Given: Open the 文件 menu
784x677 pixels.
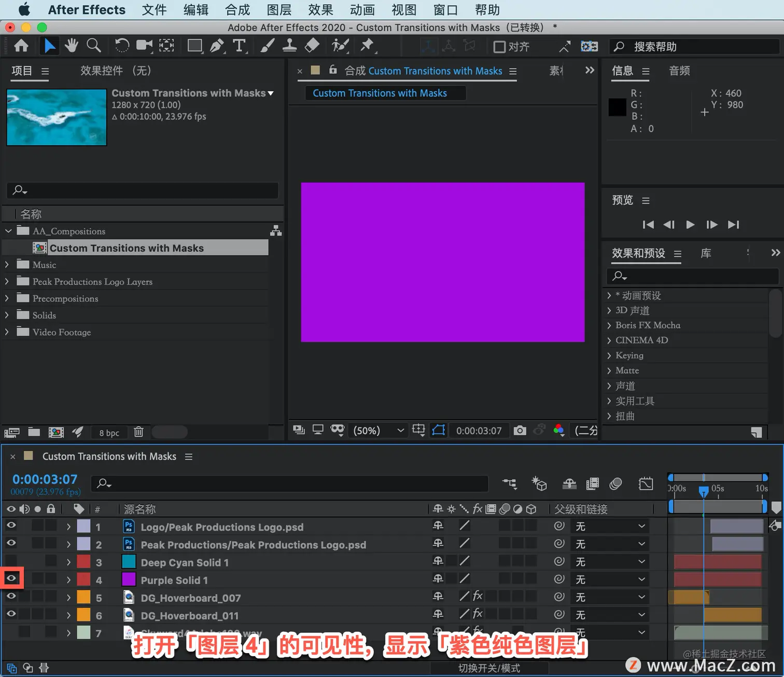Looking at the screenshot, I should point(154,10).
